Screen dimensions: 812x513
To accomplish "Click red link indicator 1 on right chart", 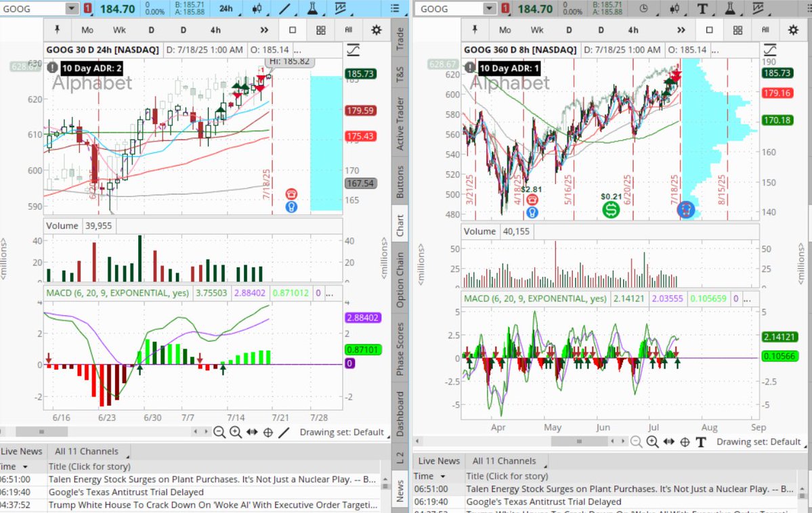I will pos(505,9).
